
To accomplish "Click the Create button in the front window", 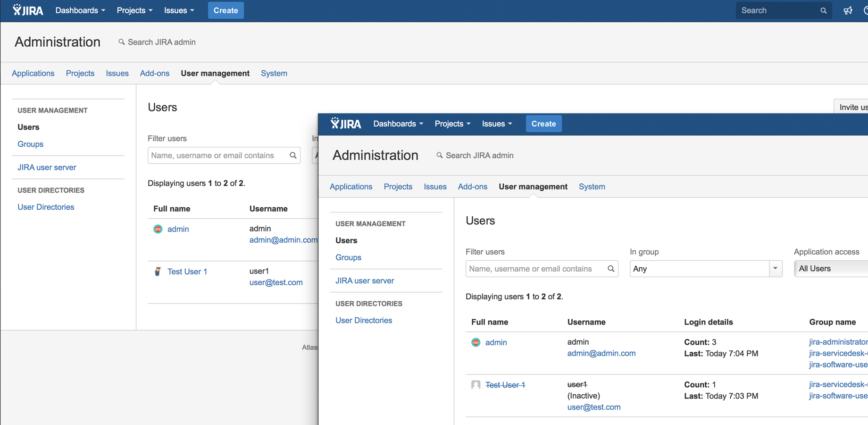I will [x=543, y=124].
